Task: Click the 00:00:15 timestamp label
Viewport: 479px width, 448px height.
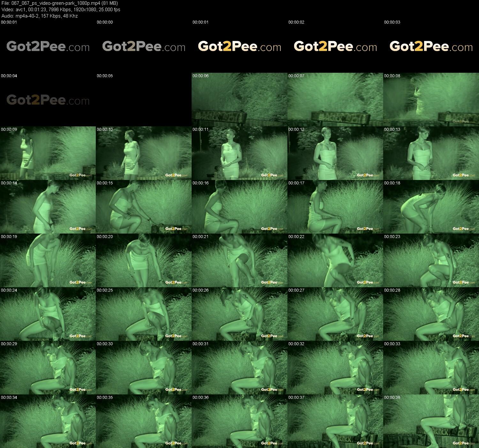Action: (105, 183)
